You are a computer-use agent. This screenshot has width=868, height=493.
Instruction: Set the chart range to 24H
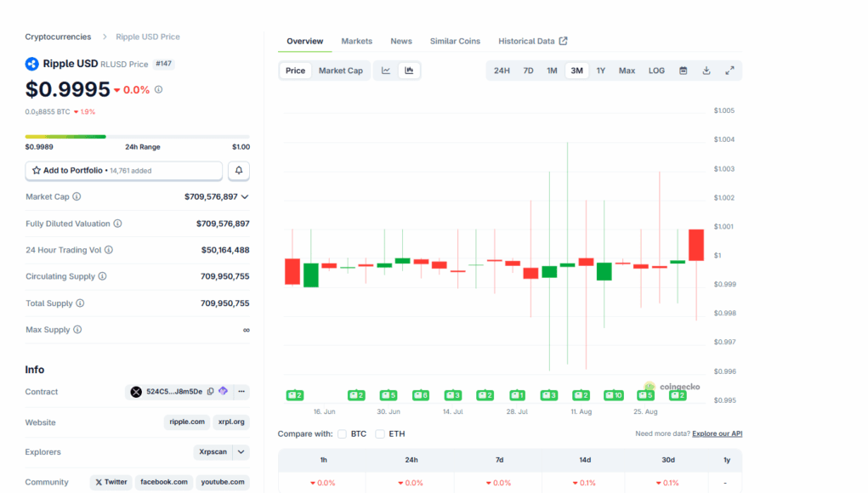click(x=502, y=71)
